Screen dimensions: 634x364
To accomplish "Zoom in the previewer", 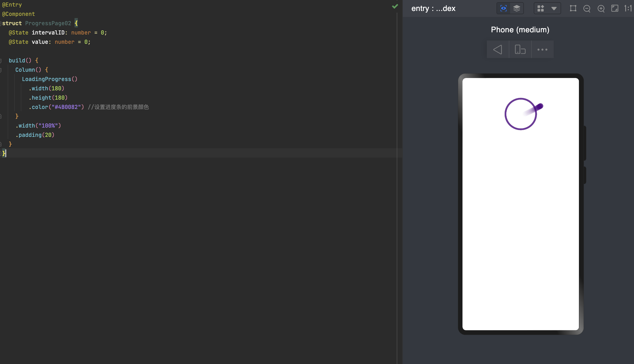I will 601,9.
